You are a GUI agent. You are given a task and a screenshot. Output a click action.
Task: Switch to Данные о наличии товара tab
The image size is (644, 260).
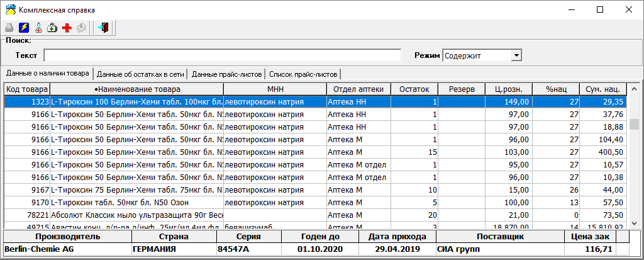pos(47,74)
